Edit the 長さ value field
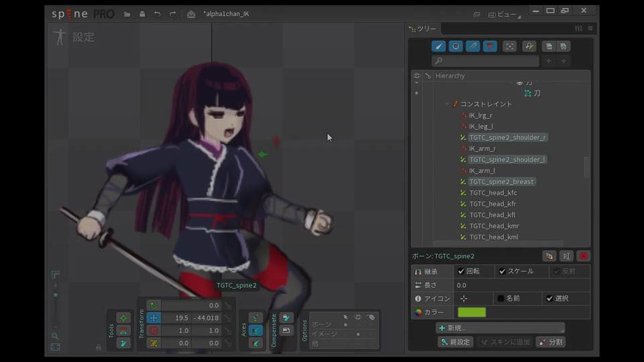This screenshot has width=644, height=362. (x=522, y=285)
